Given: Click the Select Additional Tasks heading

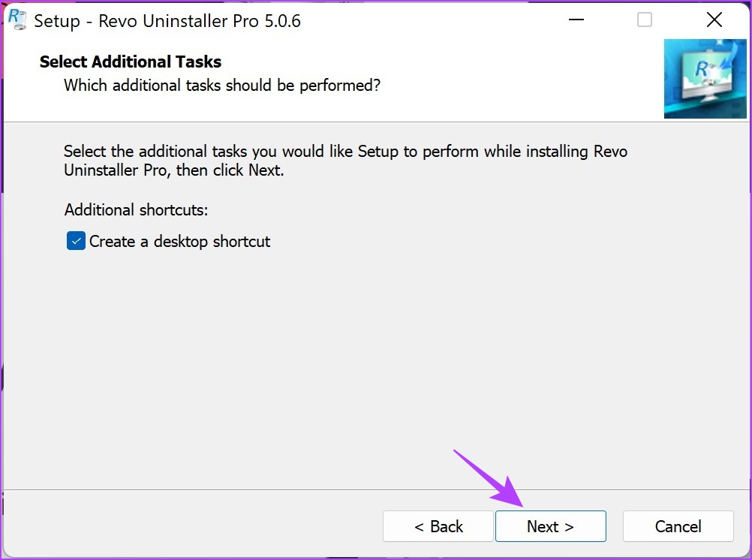Looking at the screenshot, I should pyautogui.click(x=129, y=62).
